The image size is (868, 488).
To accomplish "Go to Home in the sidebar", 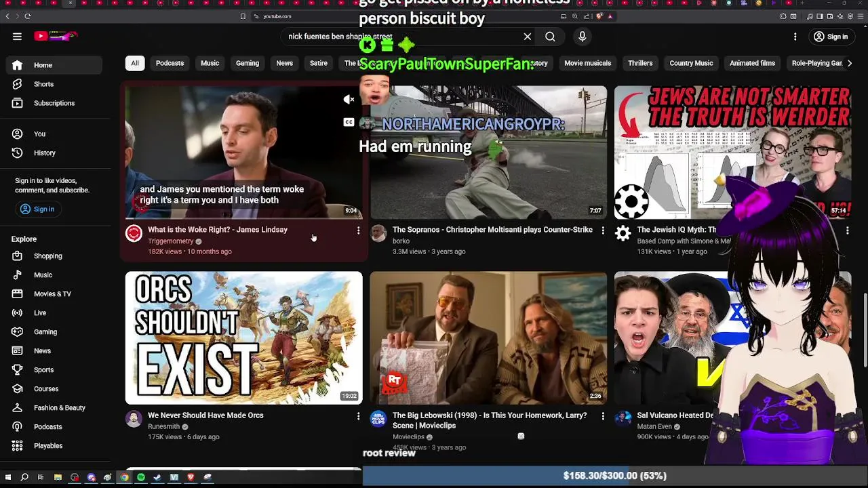I will [56, 65].
